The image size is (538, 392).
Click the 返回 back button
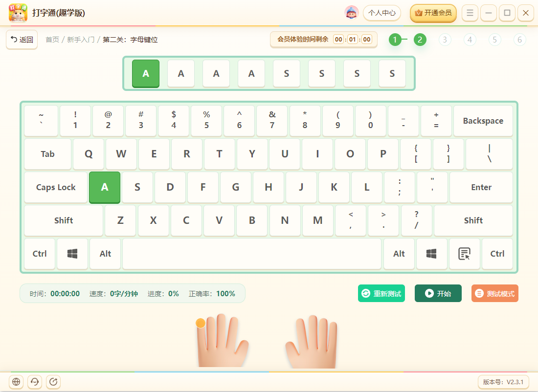22,40
